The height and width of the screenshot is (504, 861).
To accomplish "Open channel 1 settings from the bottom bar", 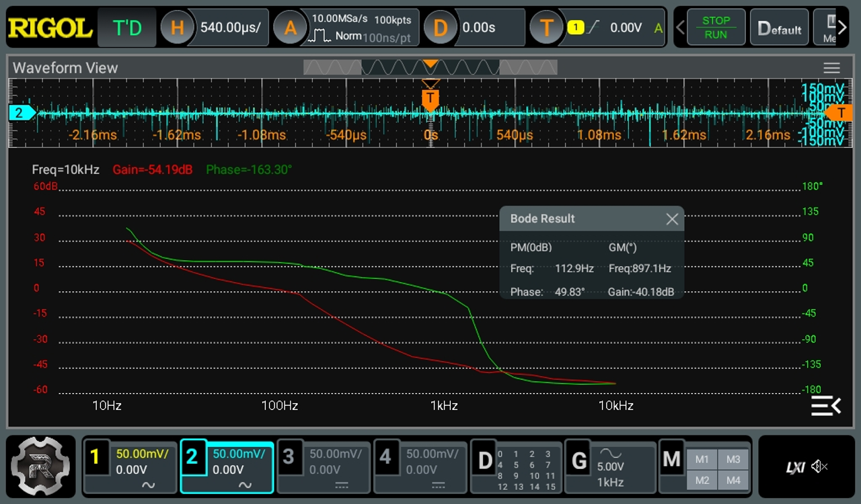I will [130, 466].
